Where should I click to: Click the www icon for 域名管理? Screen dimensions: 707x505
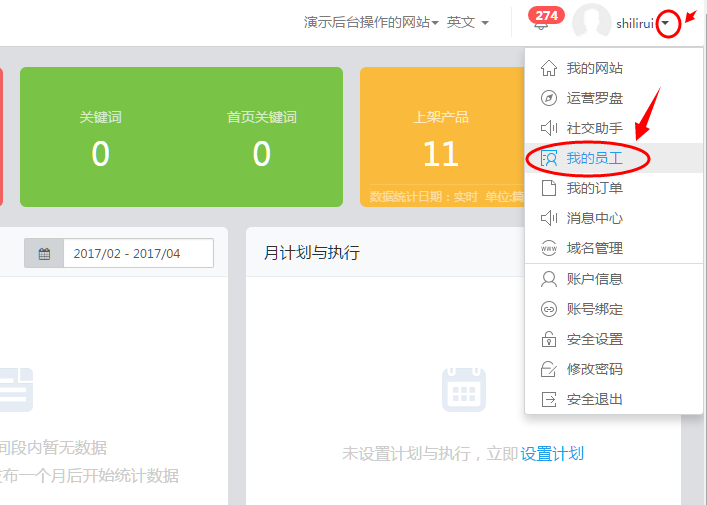[548, 248]
